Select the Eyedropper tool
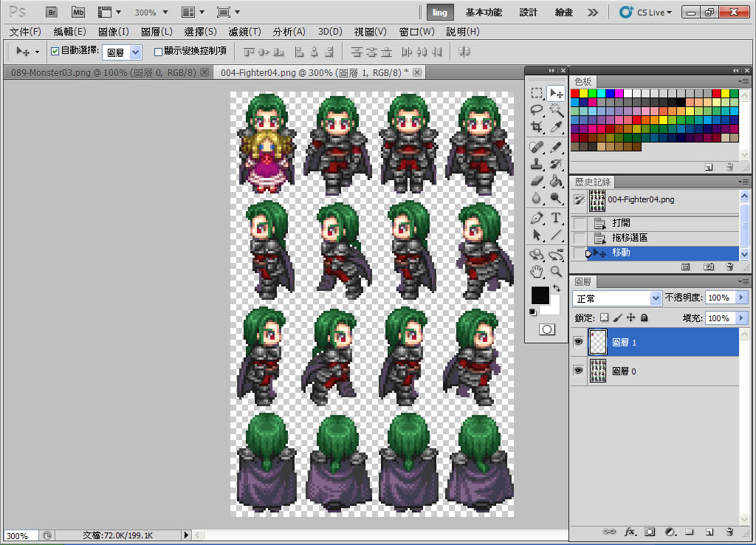The height and width of the screenshot is (545, 756). [556, 127]
